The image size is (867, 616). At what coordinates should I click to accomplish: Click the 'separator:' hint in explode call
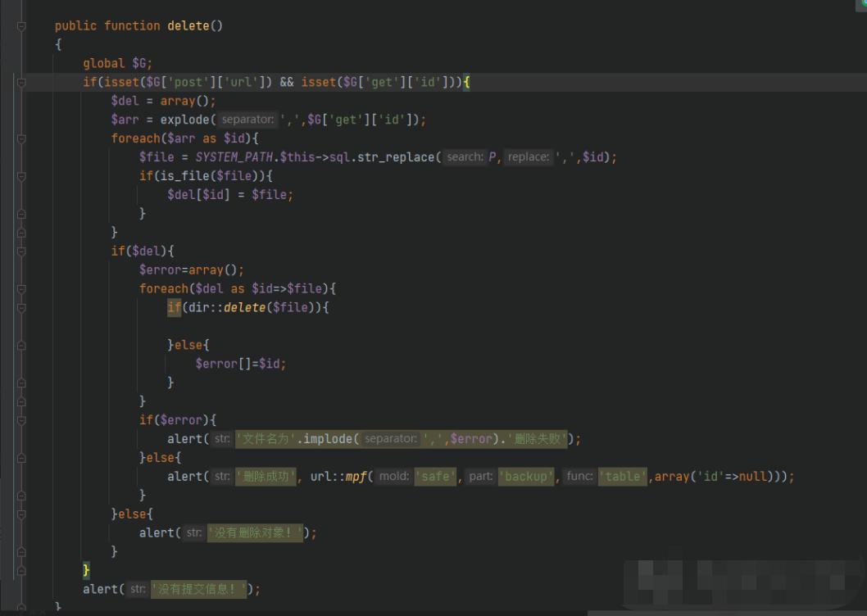click(x=247, y=120)
